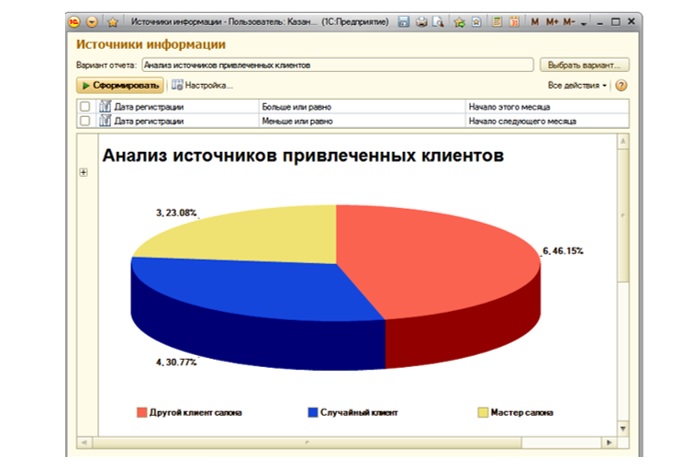Click the M- memory subtract button
695x466 pixels.
569,22
